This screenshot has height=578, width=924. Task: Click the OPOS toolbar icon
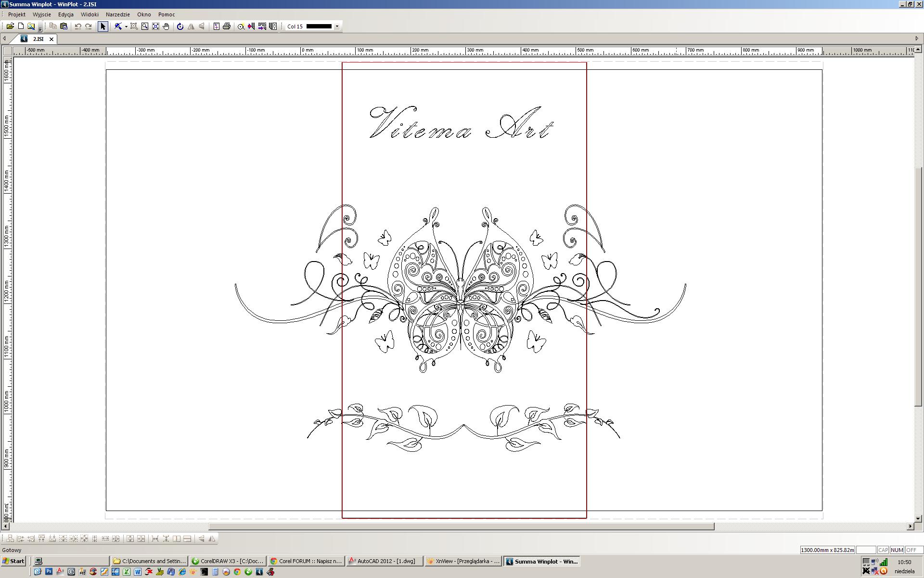tap(262, 26)
